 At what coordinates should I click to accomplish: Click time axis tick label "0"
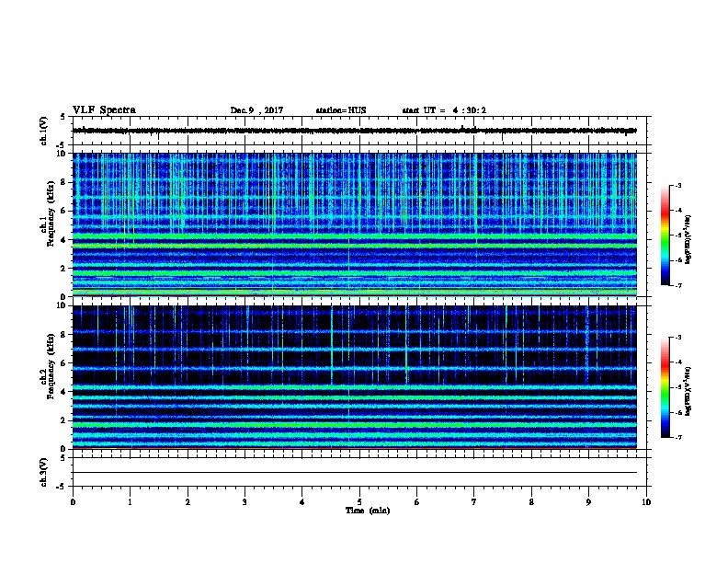pyautogui.click(x=73, y=501)
